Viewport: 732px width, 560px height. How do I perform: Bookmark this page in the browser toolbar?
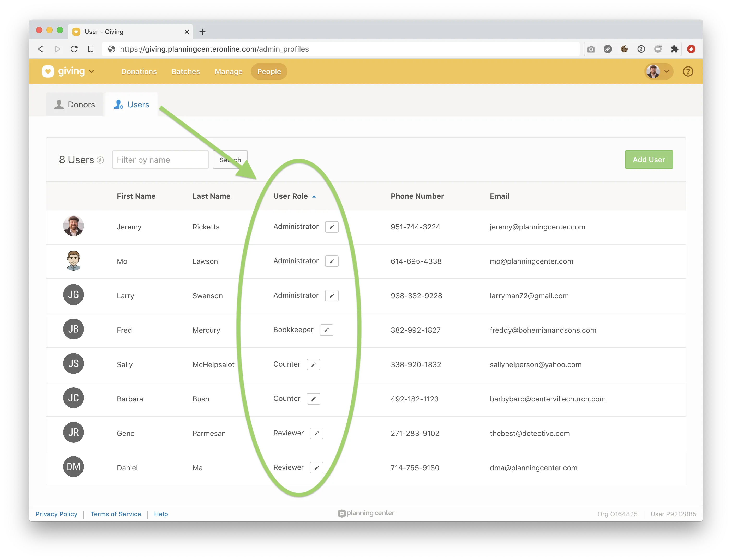point(91,49)
